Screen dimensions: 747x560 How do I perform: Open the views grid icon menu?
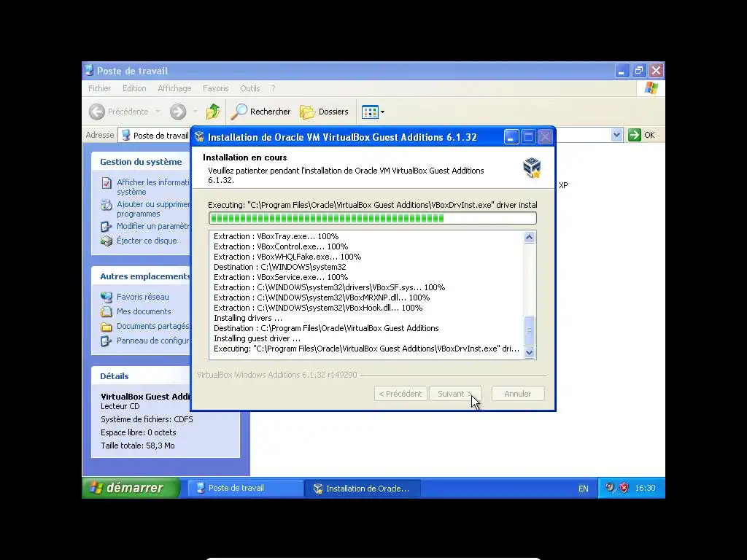(373, 112)
